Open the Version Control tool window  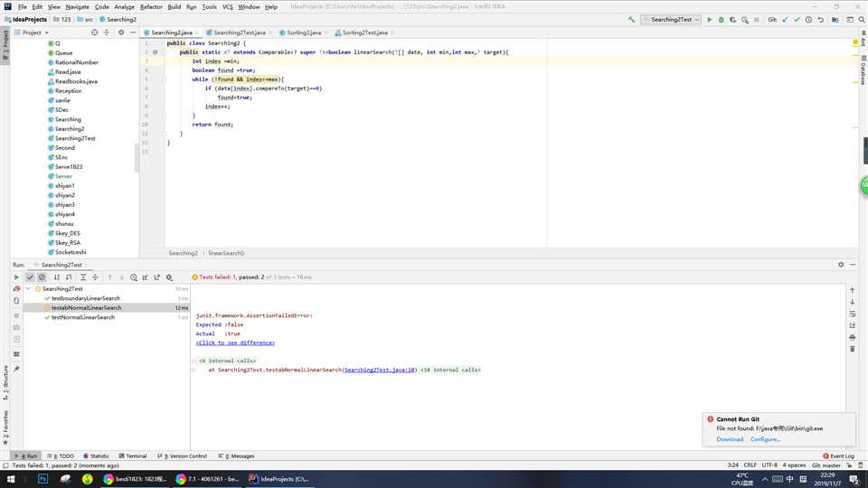coord(182,455)
